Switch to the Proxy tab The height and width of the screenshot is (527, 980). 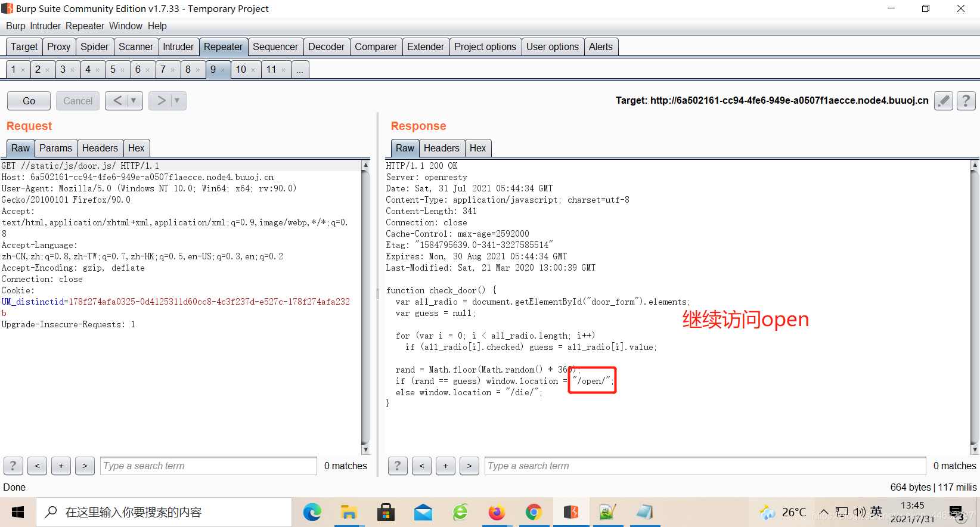point(59,46)
